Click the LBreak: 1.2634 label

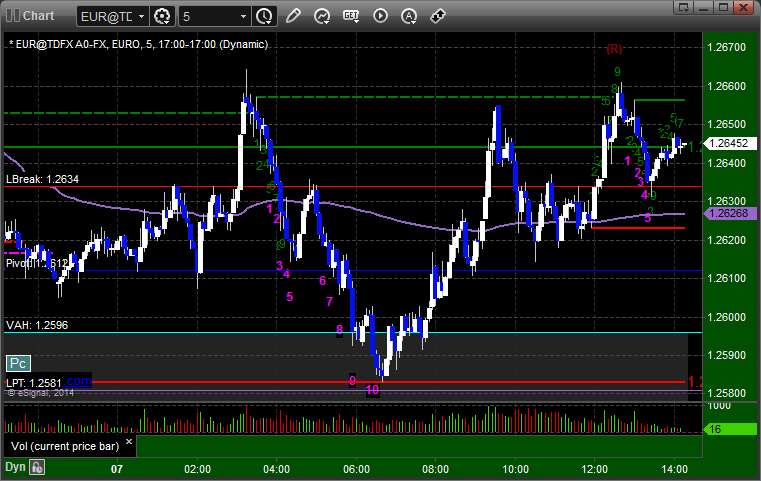pos(42,179)
